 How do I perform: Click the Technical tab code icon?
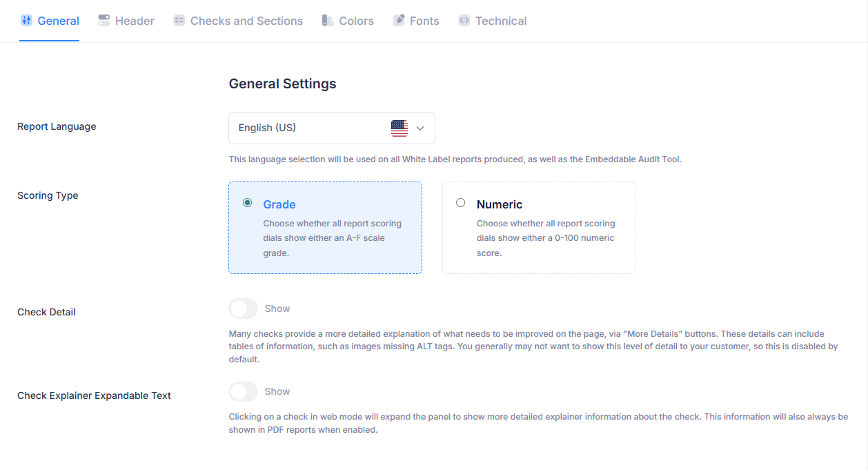click(x=464, y=21)
